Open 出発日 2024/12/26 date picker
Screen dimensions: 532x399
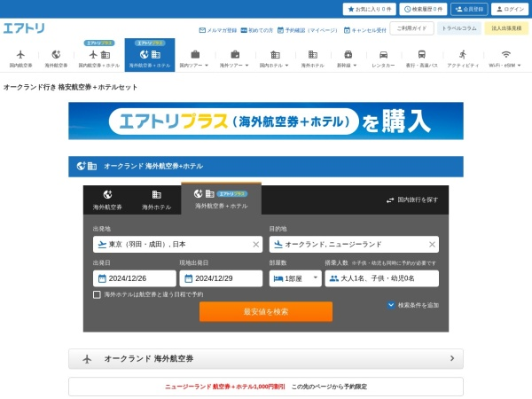pyautogui.click(x=135, y=278)
